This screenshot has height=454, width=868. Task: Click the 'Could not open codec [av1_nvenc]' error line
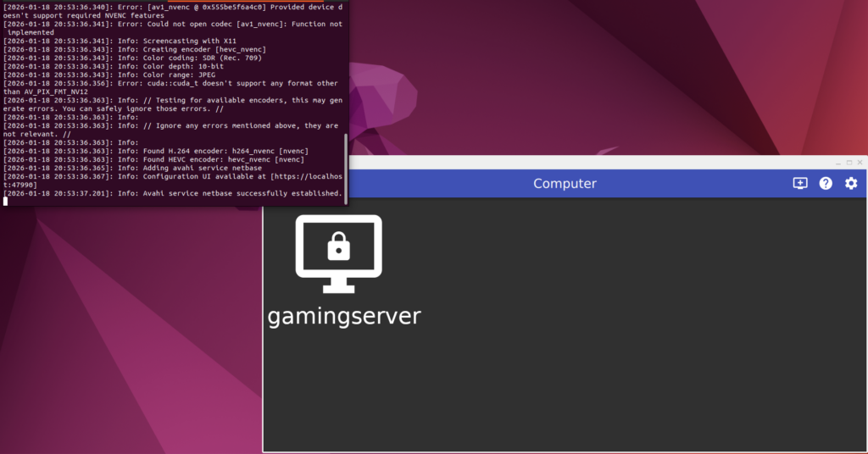(173, 28)
